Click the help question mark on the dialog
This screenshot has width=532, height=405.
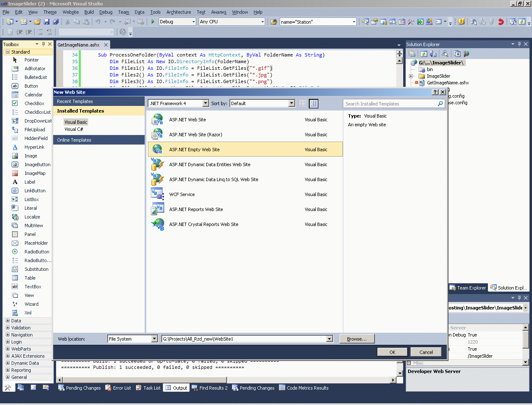click(x=436, y=92)
